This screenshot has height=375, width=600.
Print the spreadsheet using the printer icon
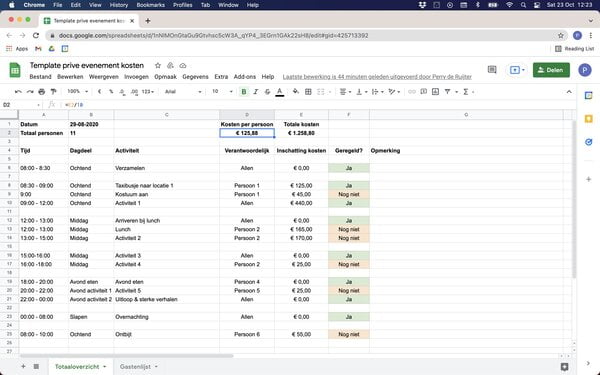tap(42, 92)
